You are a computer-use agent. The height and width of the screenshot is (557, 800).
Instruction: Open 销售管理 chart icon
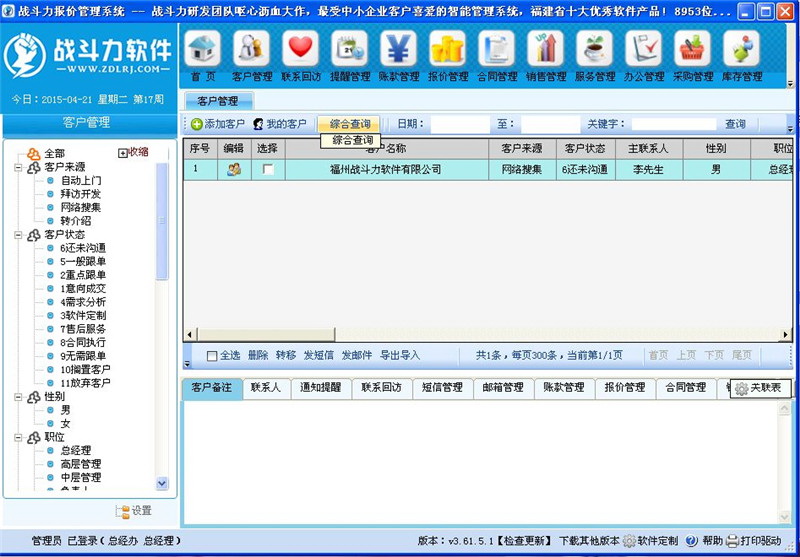(545, 48)
